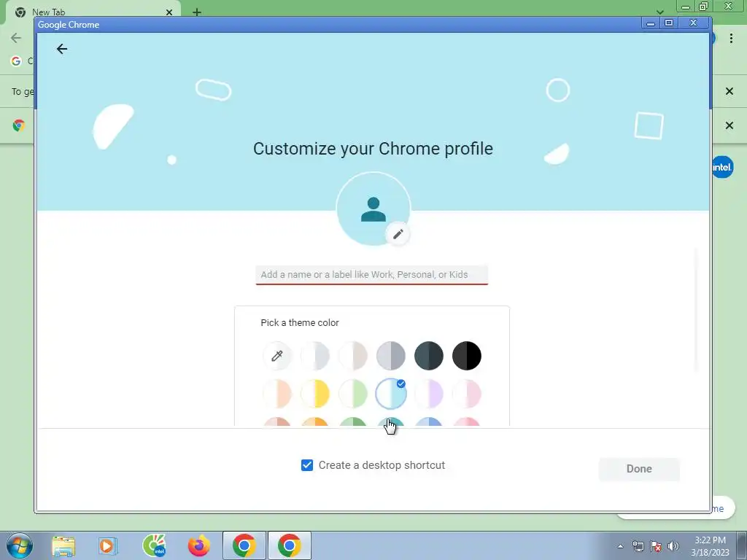This screenshot has width=747, height=560.
Task: Open the volume speaker tray icon
Action: coord(673,546)
